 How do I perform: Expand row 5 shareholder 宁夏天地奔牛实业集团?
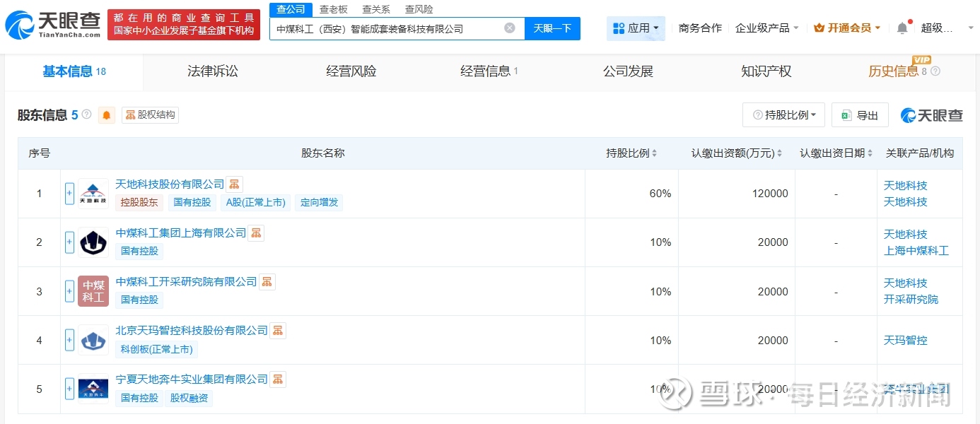[x=69, y=389]
